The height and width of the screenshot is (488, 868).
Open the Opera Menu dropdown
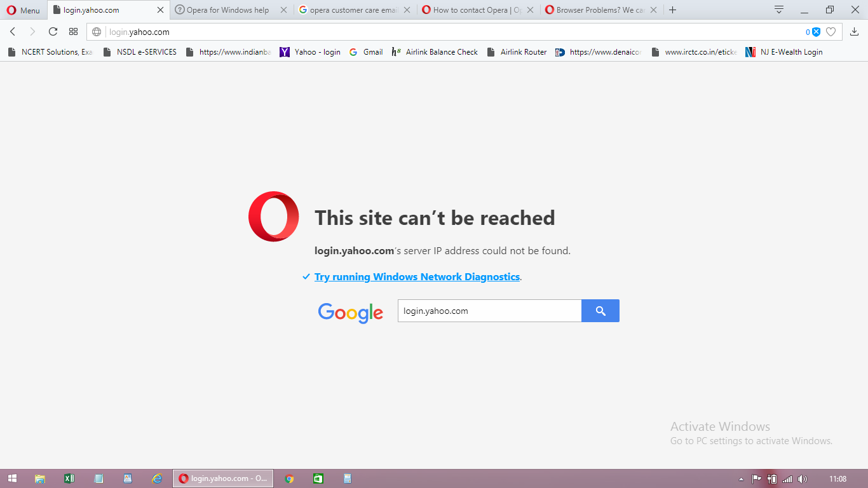(23, 10)
